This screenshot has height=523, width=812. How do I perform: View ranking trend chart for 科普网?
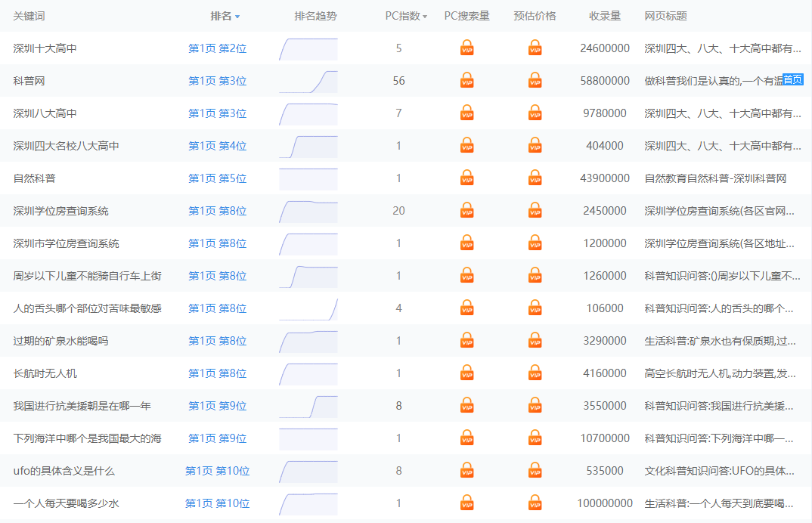(308, 81)
